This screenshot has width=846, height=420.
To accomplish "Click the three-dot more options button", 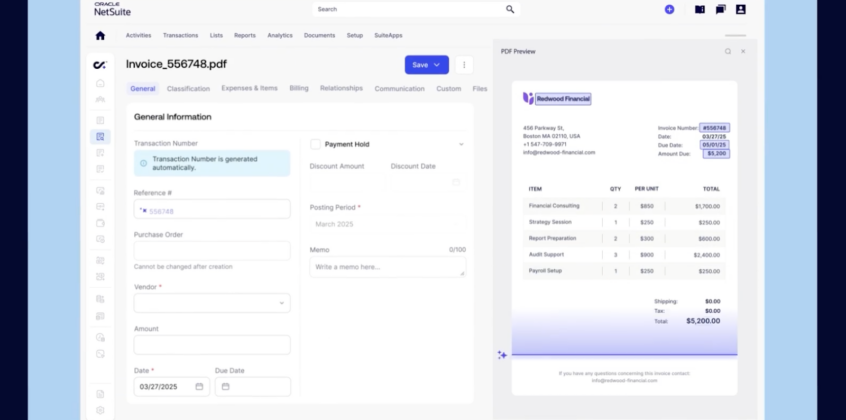I will (x=464, y=64).
